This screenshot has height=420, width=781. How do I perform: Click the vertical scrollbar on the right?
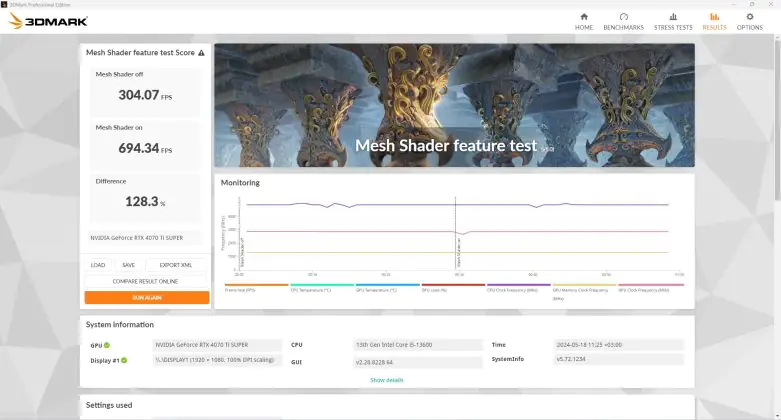pyautogui.click(x=778, y=120)
